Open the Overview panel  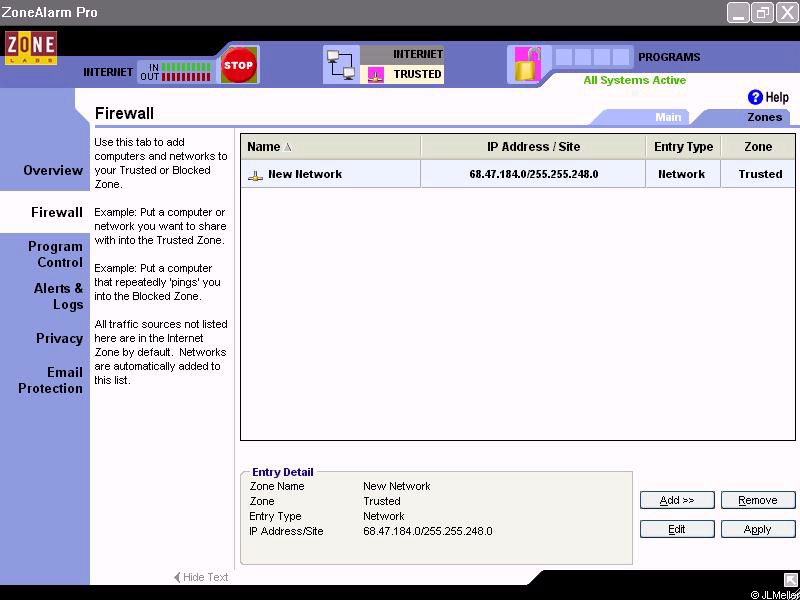pyautogui.click(x=53, y=170)
